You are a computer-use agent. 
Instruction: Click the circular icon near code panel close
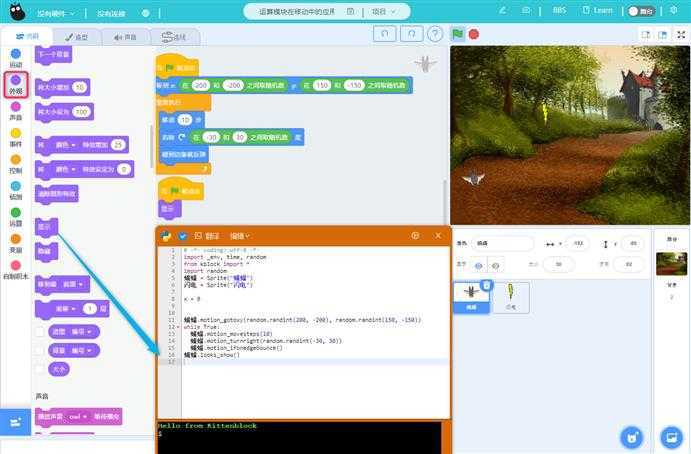click(x=415, y=236)
